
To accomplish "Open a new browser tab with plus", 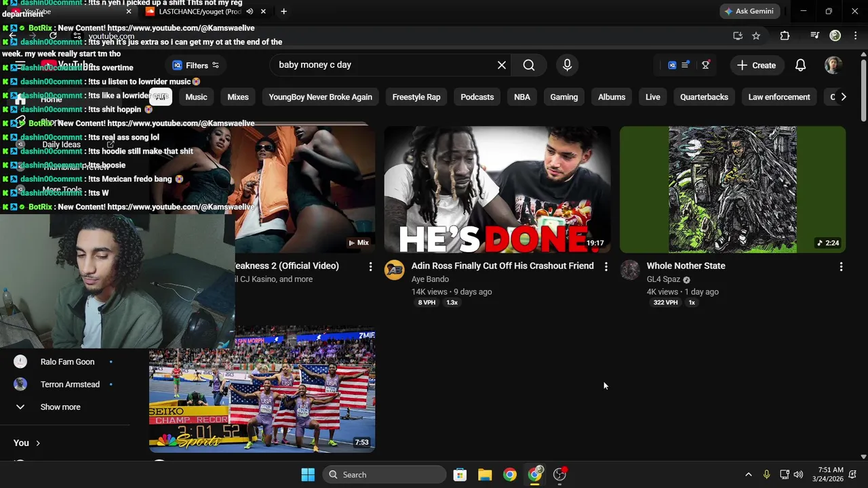I will [x=283, y=12].
